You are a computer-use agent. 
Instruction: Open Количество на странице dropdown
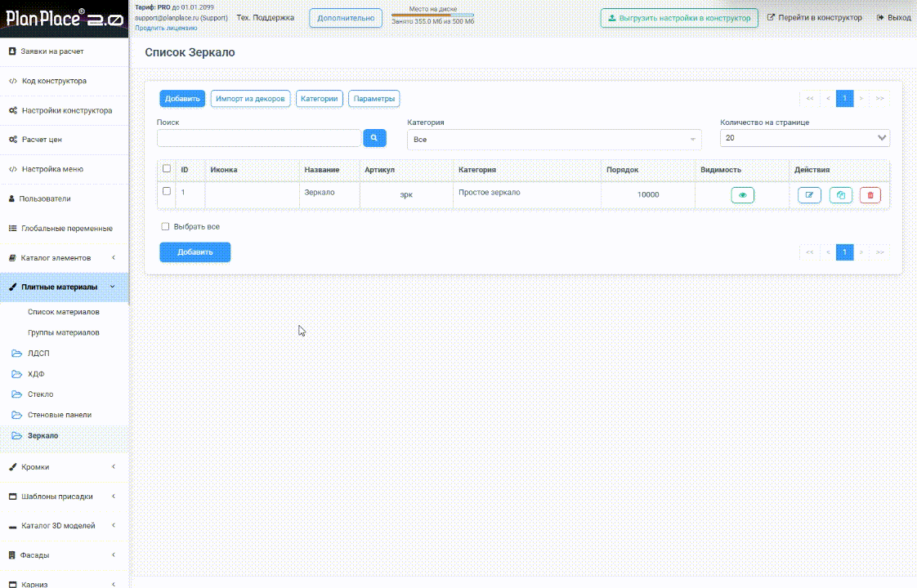(805, 138)
